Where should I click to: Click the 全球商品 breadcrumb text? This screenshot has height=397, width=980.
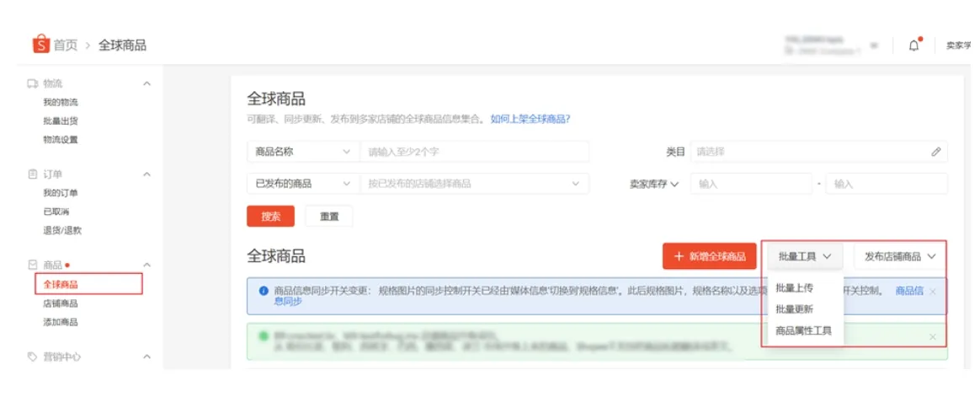123,45
